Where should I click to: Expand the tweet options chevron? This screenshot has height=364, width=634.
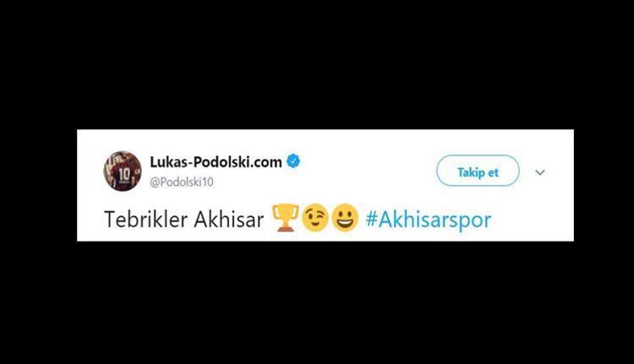click(540, 172)
